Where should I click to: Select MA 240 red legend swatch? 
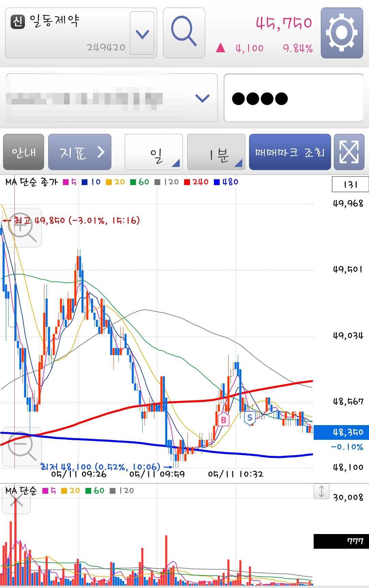tap(187, 182)
